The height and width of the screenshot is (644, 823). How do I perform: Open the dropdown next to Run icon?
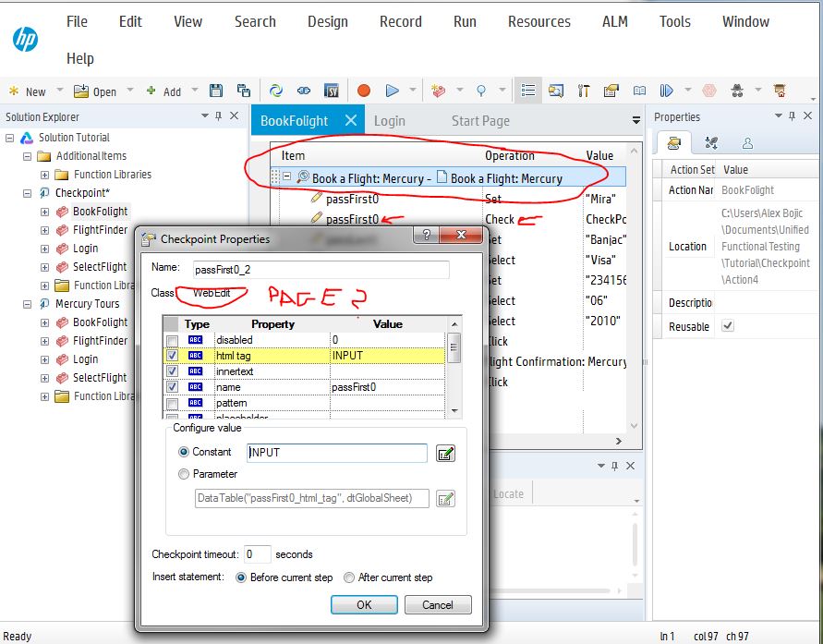[x=413, y=91]
